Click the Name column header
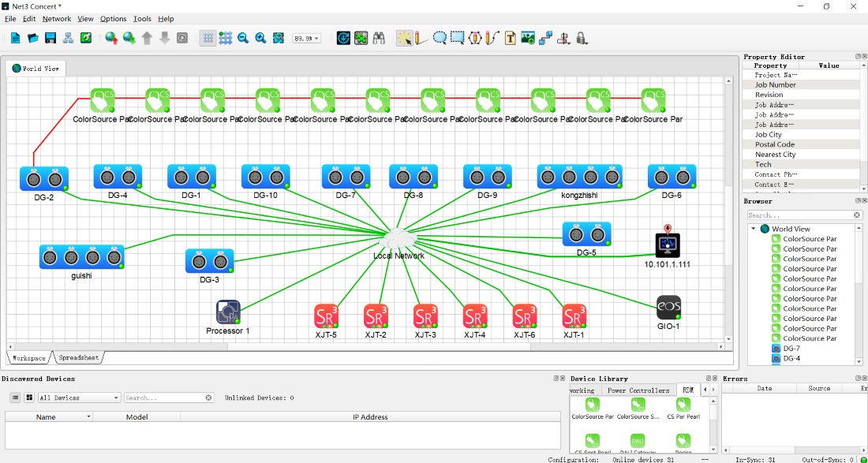 click(46, 416)
